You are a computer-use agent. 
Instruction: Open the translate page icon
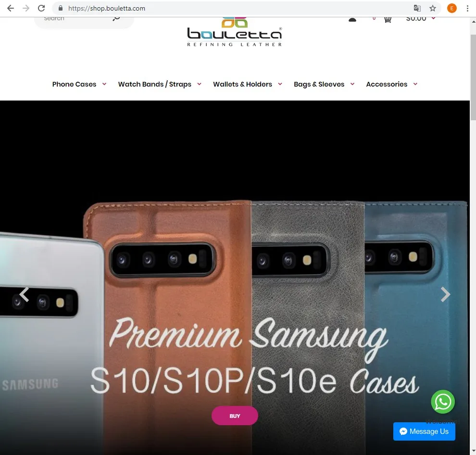417,8
